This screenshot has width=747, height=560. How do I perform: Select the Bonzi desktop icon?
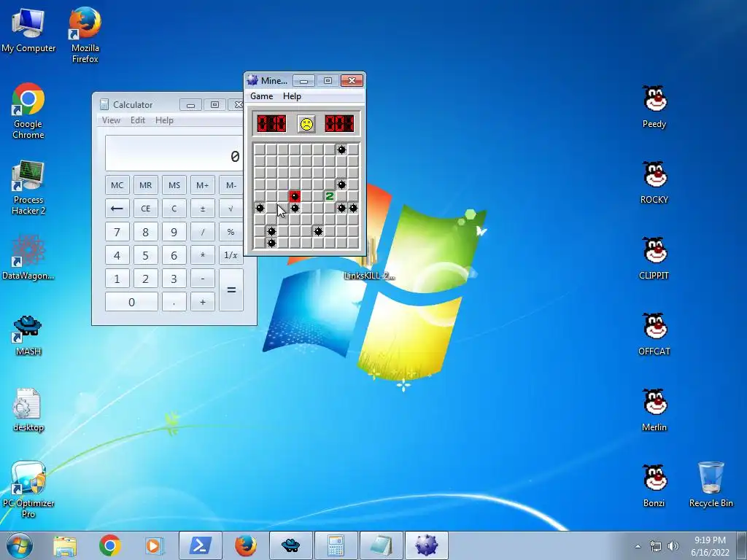pyautogui.click(x=654, y=486)
